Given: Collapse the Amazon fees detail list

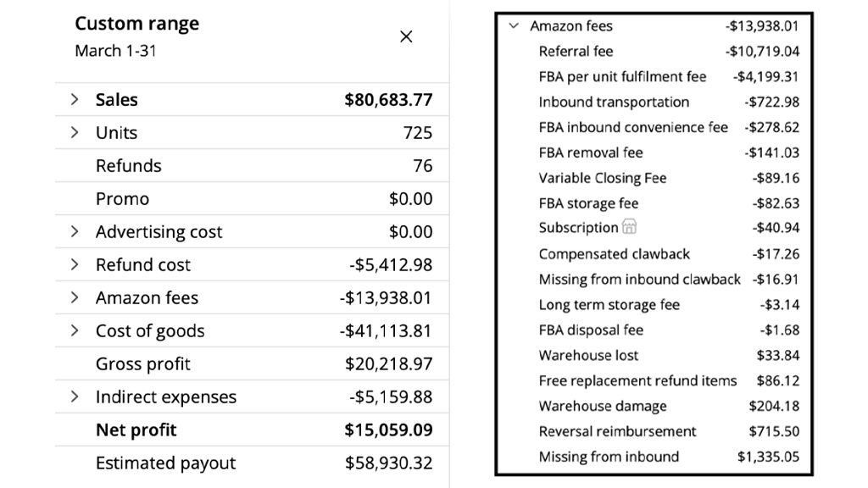Looking at the screenshot, I should click(514, 26).
